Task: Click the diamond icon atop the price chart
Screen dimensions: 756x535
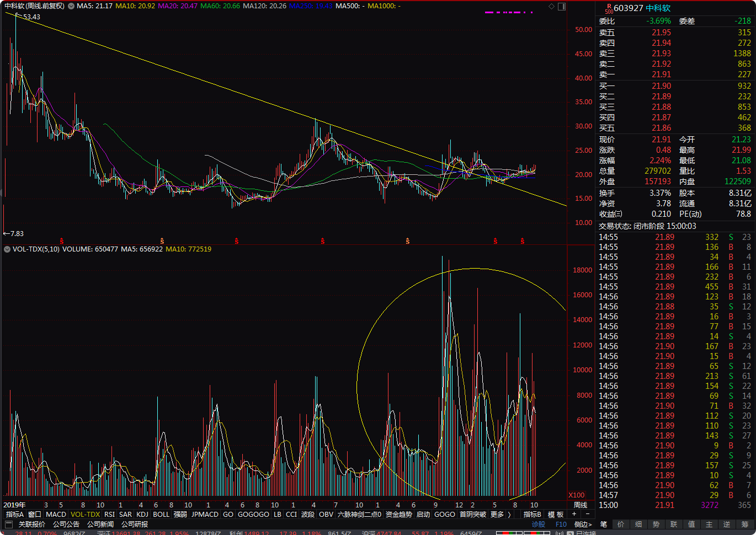Action: 551,7
